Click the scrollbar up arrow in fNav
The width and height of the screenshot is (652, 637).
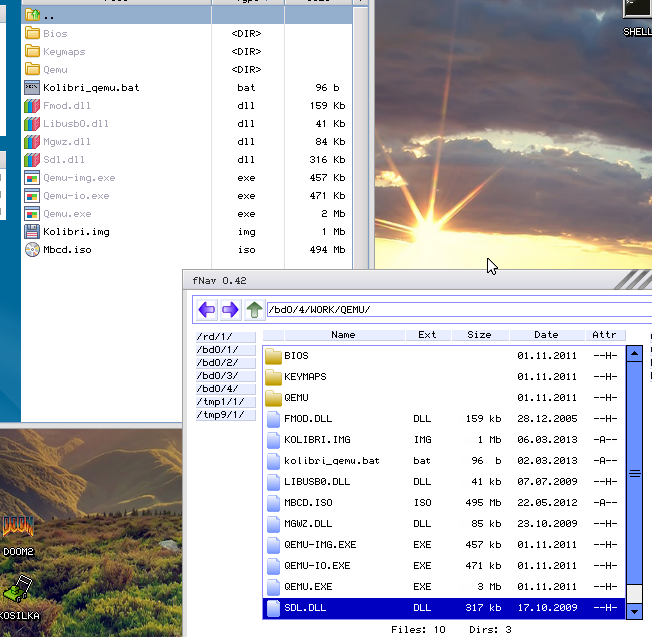click(x=633, y=353)
